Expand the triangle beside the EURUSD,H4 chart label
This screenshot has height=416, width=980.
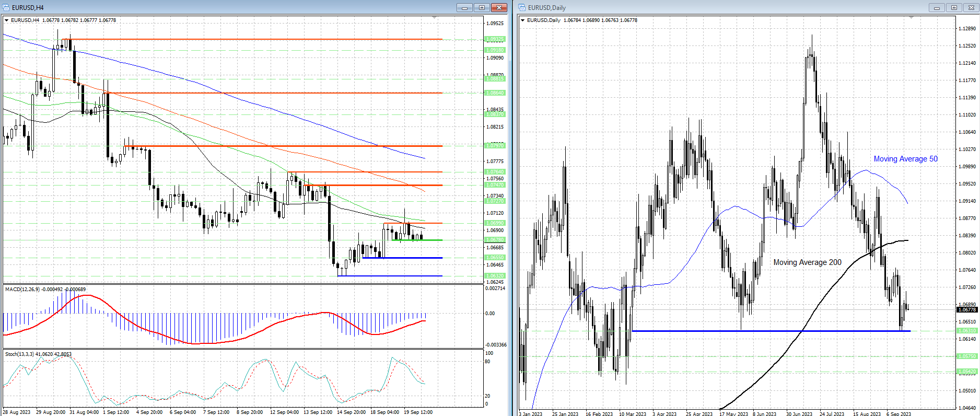coord(7,20)
